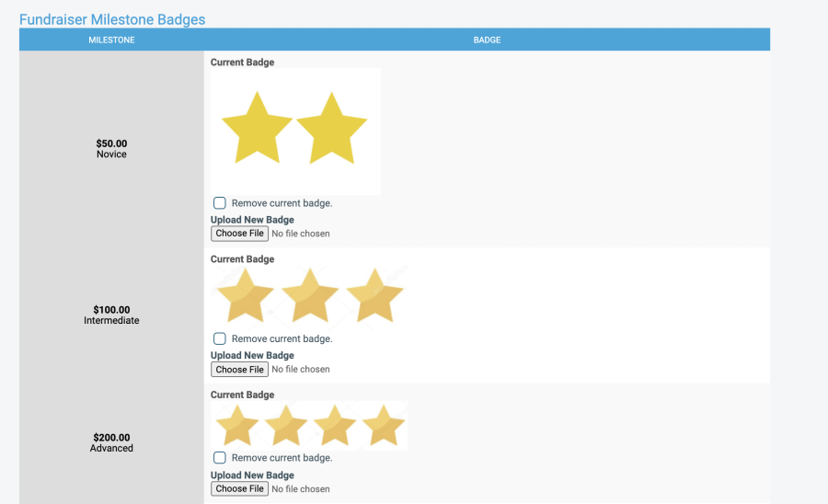Image resolution: width=828 pixels, height=504 pixels.
Task: Select the three-star Intermediate badge image
Action: point(309,296)
